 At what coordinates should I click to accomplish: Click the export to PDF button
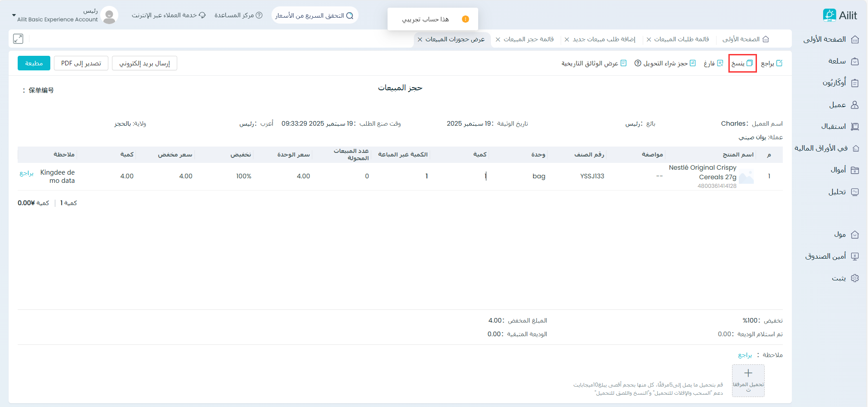coord(81,63)
